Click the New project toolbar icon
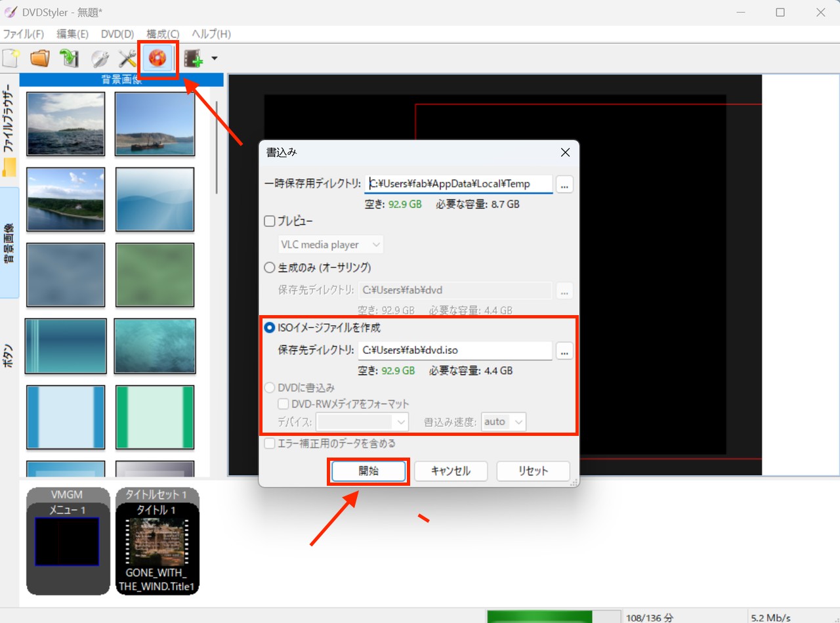 [x=9, y=58]
